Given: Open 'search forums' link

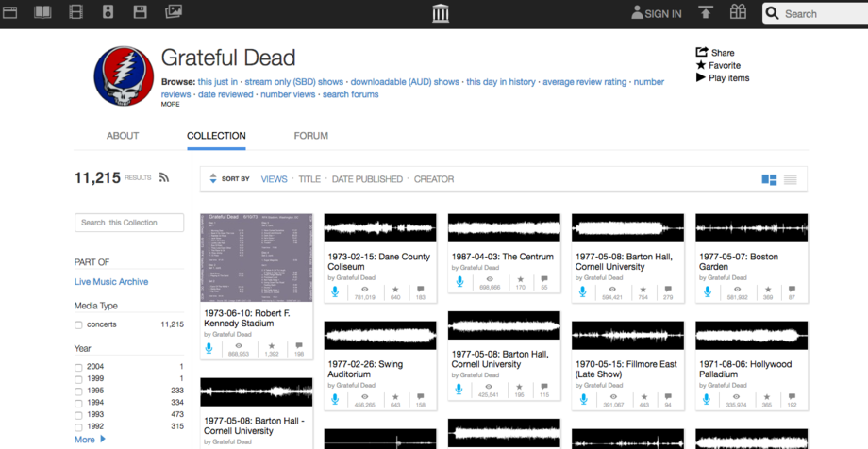Looking at the screenshot, I should (x=350, y=94).
